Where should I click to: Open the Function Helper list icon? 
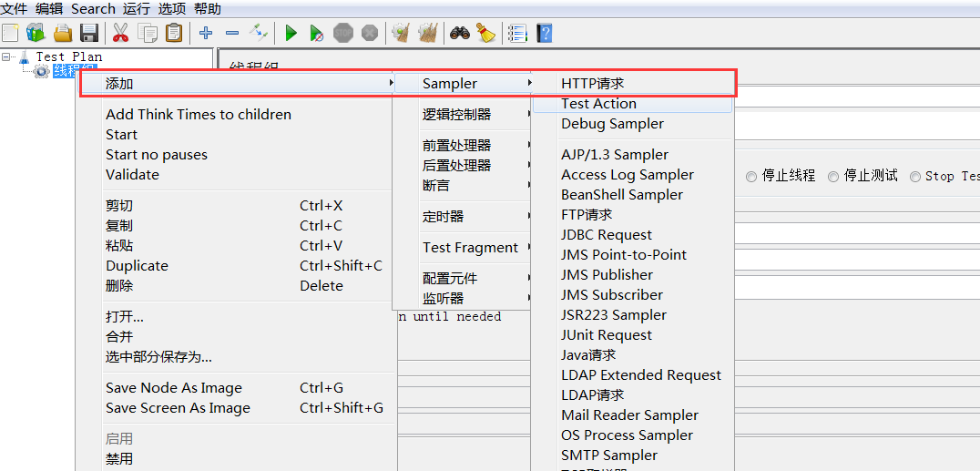coord(517,34)
